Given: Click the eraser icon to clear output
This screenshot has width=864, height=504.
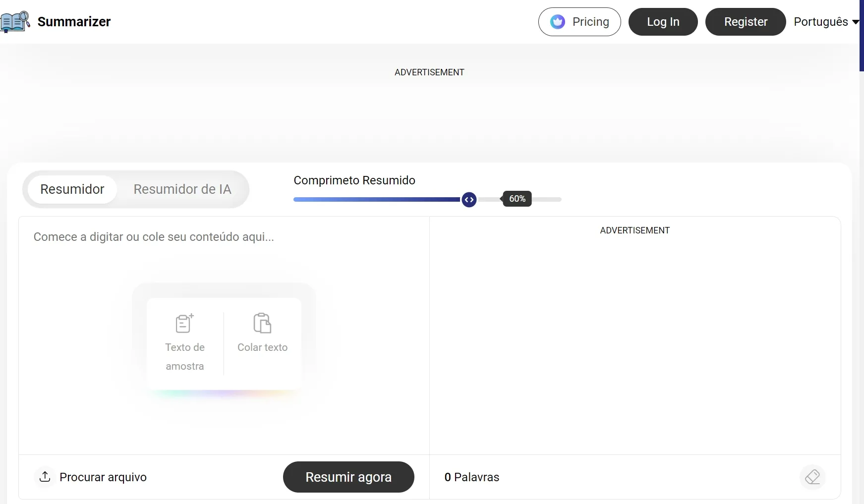Looking at the screenshot, I should (x=812, y=477).
